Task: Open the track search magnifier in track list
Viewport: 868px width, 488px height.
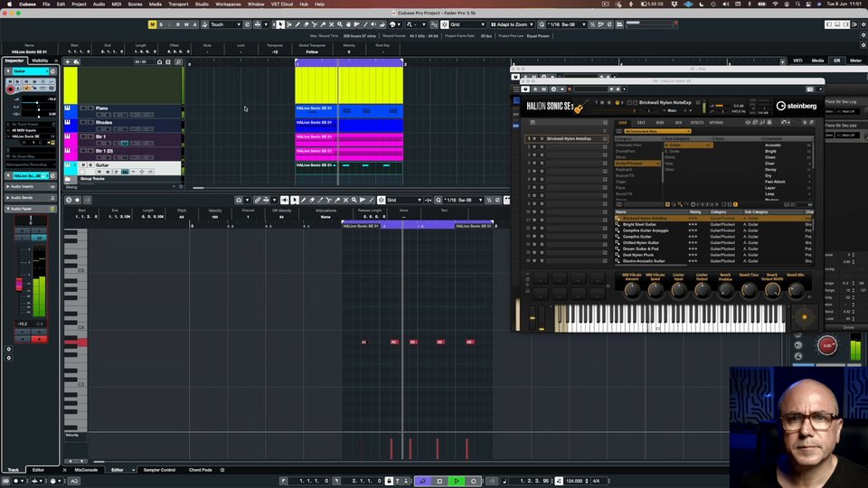Action: coord(178,62)
